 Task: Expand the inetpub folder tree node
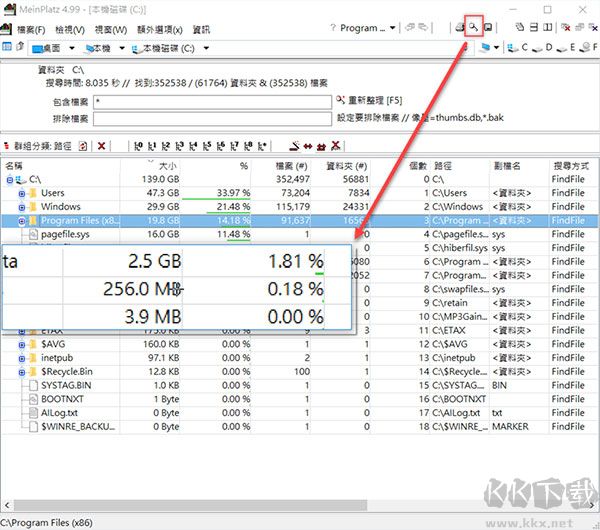[x=22, y=358]
